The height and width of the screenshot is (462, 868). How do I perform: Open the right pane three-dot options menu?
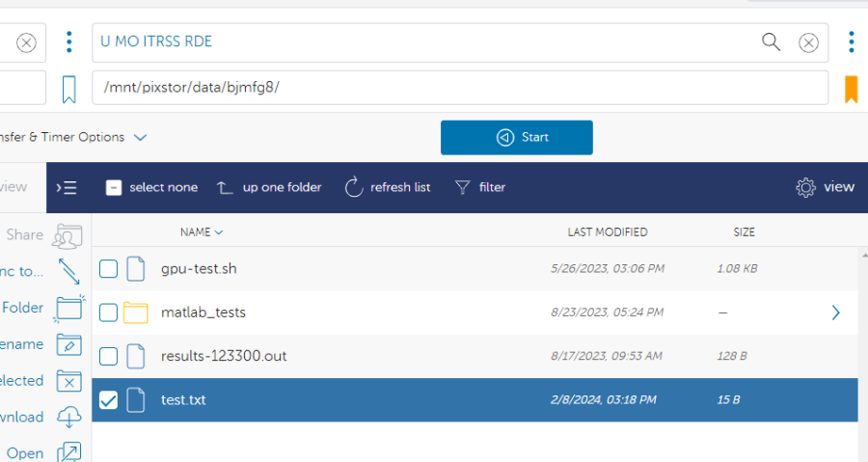[x=851, y=42]
